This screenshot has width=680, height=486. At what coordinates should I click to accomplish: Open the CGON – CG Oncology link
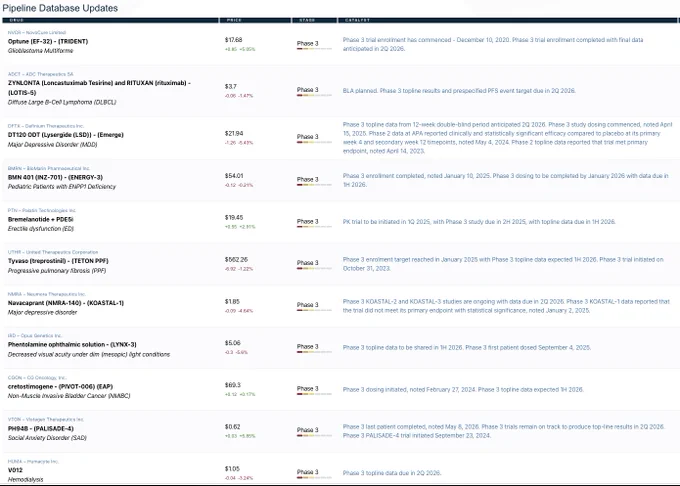37,378
